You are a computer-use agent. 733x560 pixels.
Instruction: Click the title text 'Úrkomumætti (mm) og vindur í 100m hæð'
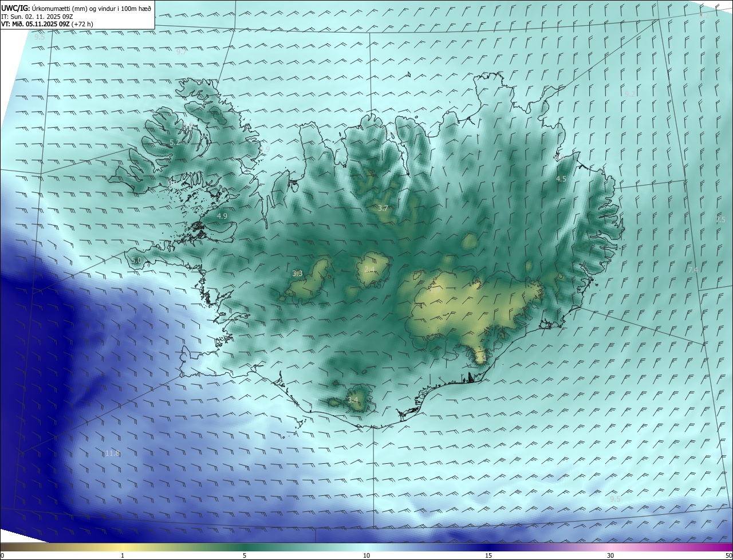pos(91,7)
